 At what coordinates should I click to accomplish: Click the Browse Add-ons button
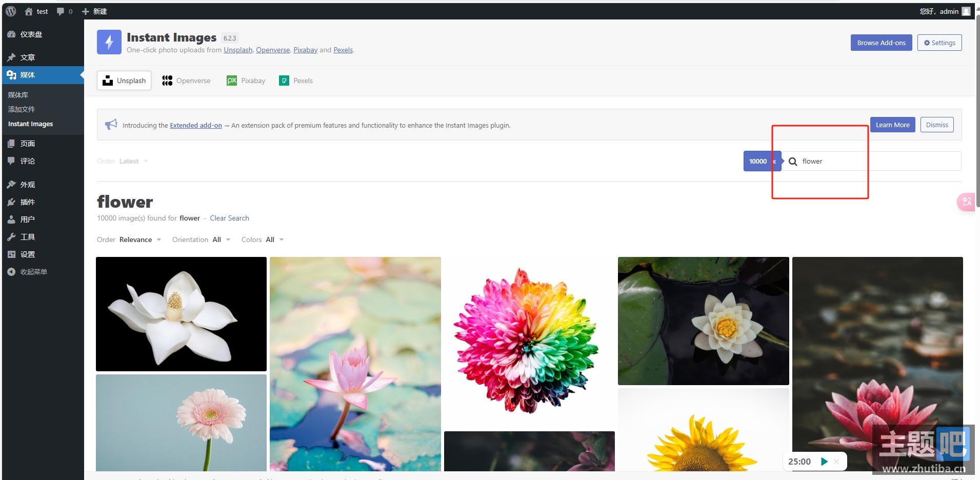point(881,43)
